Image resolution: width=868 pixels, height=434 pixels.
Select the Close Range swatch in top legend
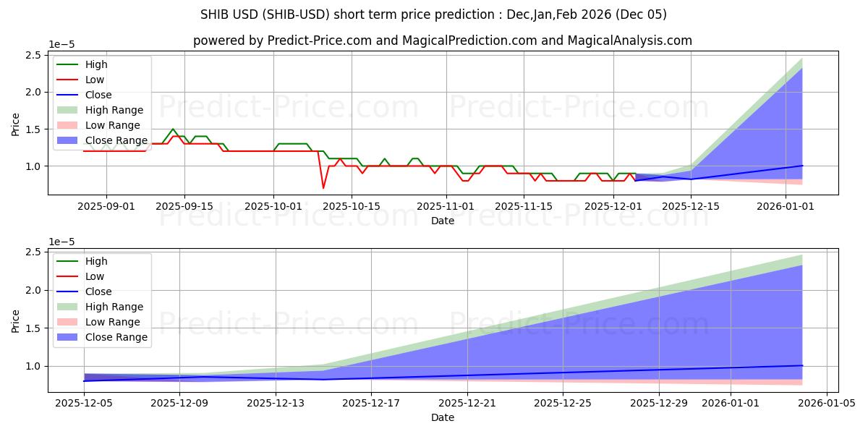(69, 140)
